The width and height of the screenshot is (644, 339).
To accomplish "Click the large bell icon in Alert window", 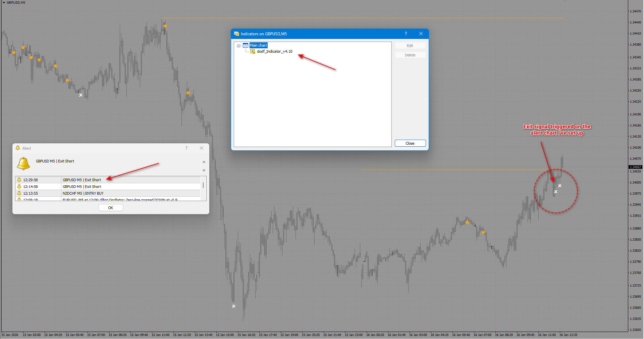I will click(x=23, y=164).
